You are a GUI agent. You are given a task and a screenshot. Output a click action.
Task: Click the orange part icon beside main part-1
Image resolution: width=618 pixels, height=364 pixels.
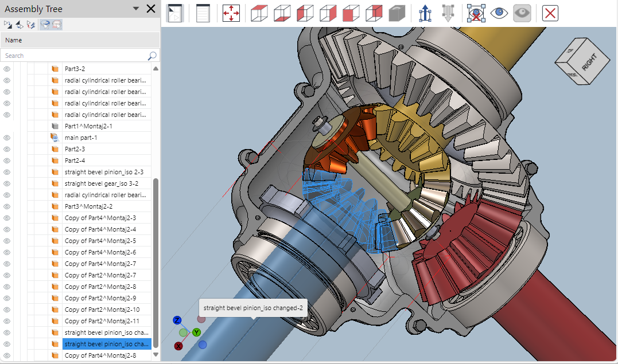coord(55,138)
